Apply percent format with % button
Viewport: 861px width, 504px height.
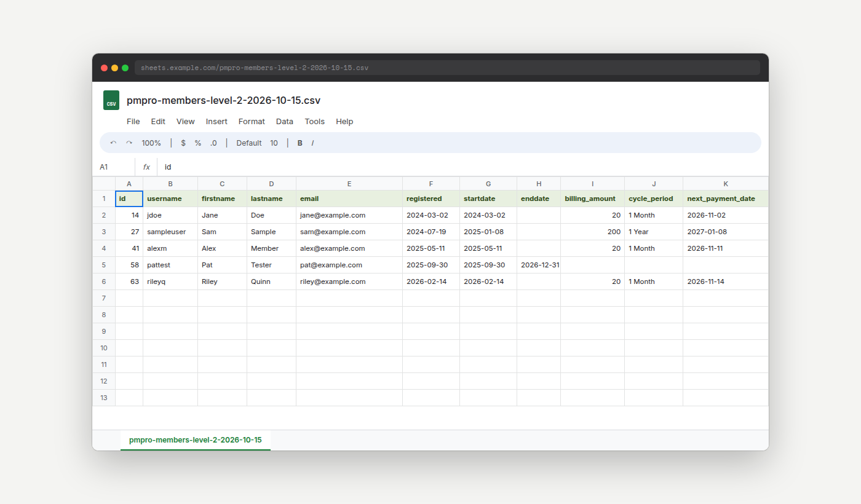[x=198, y=143]
